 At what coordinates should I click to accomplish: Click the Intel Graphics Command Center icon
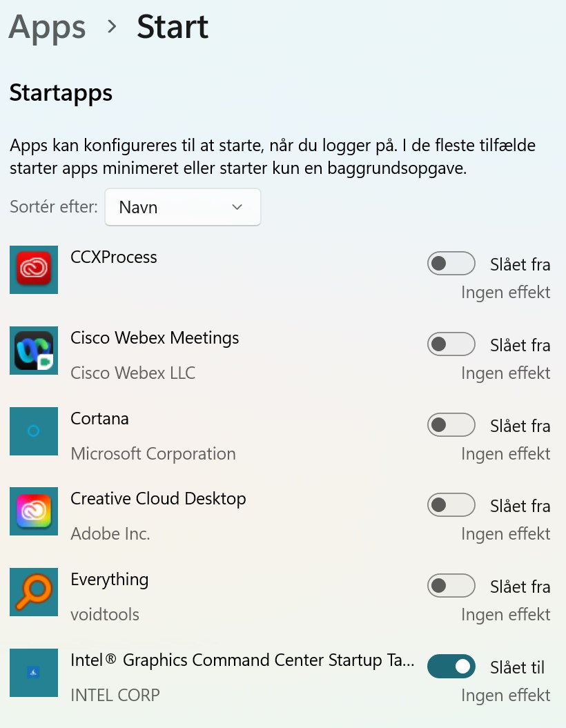[x=34, y=672]
